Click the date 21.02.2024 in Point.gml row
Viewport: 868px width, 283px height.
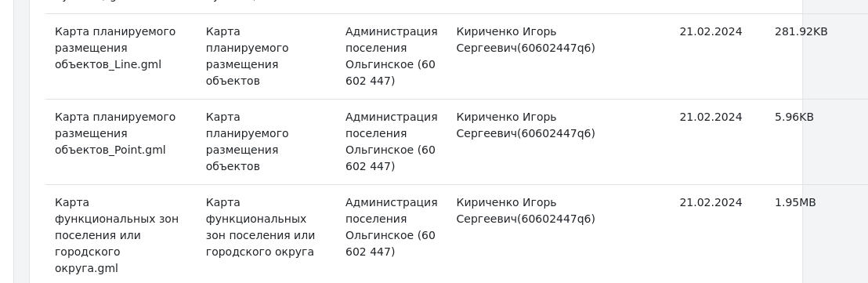click(x=711, y=117)
